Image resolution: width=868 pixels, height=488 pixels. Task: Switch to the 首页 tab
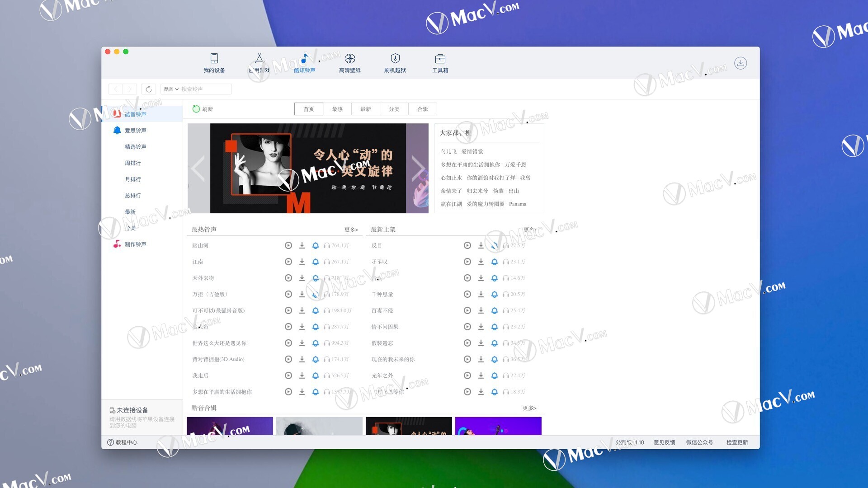(309, 109)
